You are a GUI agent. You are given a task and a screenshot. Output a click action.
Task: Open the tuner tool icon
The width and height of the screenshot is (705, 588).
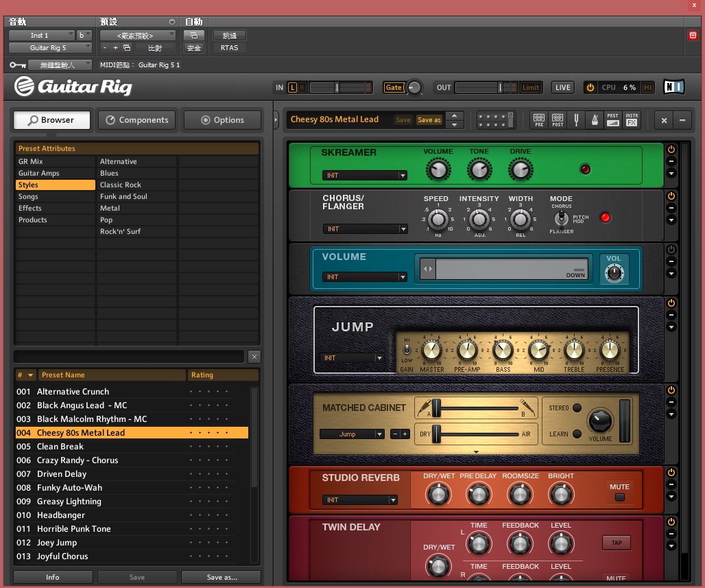click(576, 120)
